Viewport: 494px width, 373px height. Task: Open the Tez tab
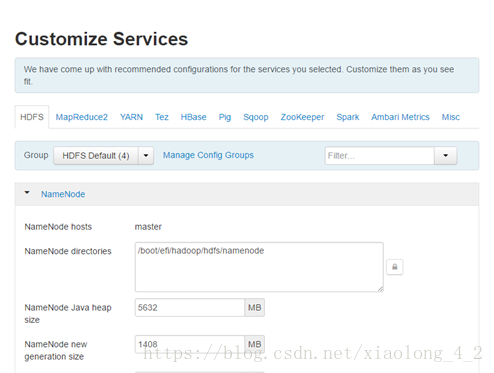[162, 117]
